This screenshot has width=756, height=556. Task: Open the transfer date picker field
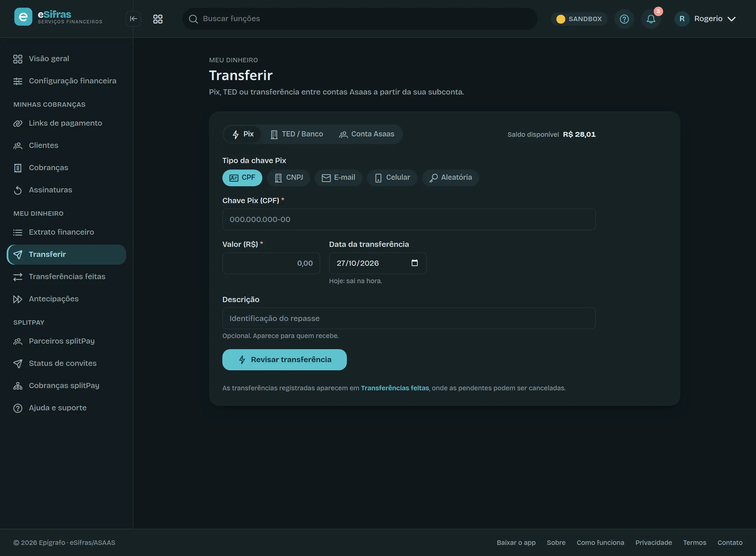pos(378,263)
